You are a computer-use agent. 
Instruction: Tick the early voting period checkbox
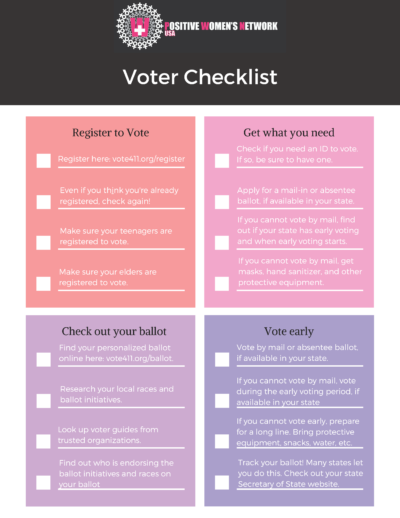(x=222, y=401)
